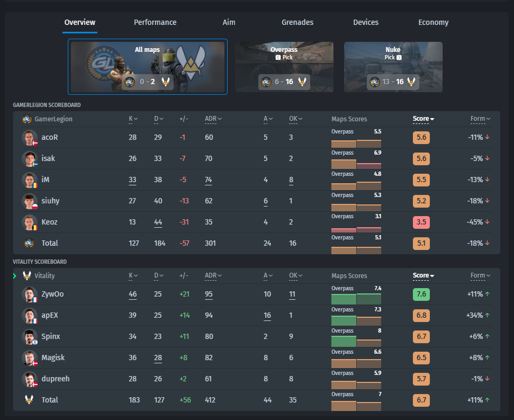Click Vitality logo on All maps score
The height and width of the screenshot is (420, 514).
[x=166, y=82]
